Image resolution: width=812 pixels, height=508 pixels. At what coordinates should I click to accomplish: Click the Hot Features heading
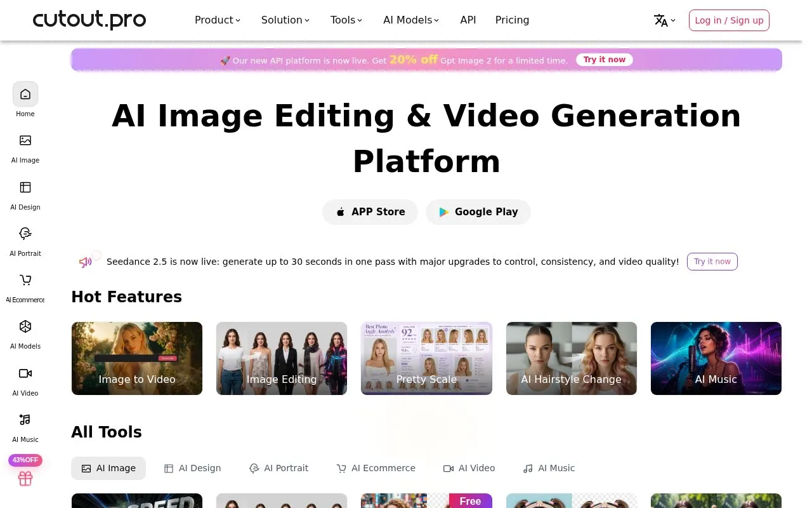[127, 297]
